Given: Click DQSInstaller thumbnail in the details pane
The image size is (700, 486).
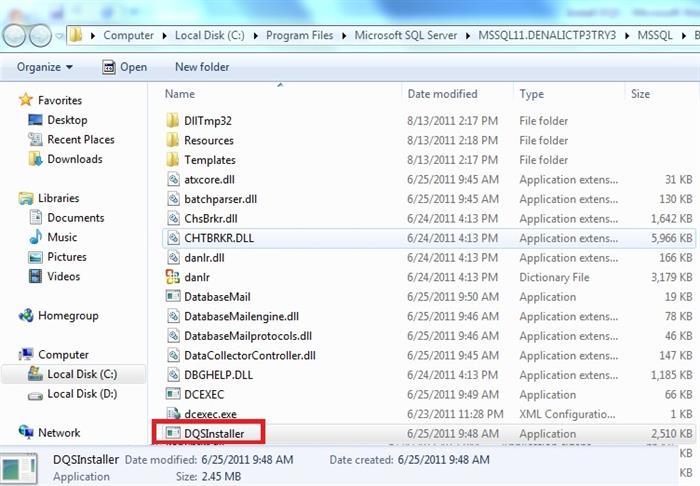Looking at the screenshot, I should pos(18,469).
